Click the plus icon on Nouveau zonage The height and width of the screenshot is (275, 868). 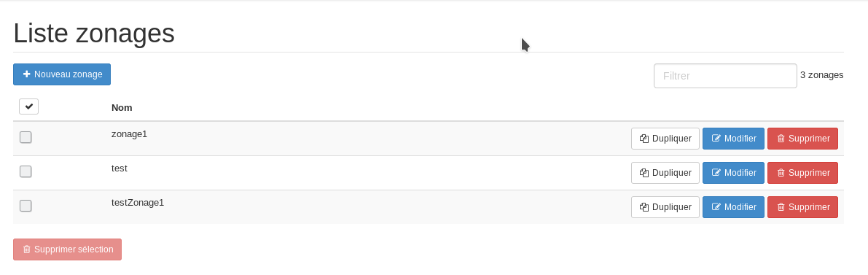(26, 74)
